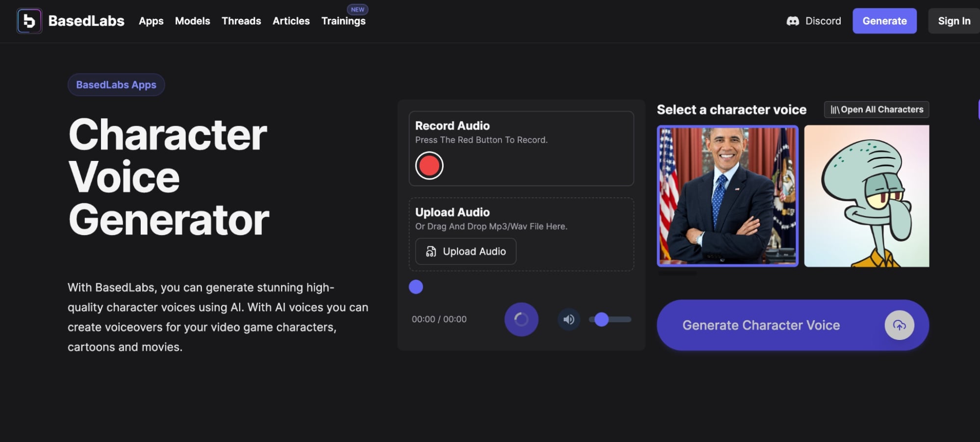Viewport: 980px width, 442px height.
Task: Click the Sign In button
Action: [x=954, y=21]
